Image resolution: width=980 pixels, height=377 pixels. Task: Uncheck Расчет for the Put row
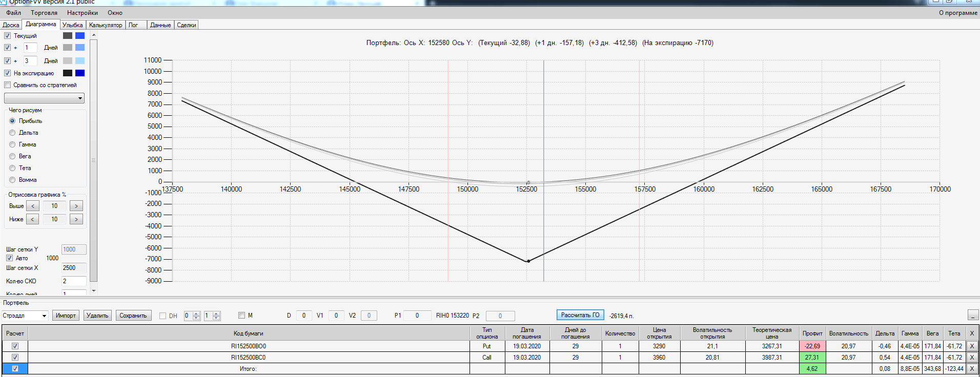tap(15, 346)
